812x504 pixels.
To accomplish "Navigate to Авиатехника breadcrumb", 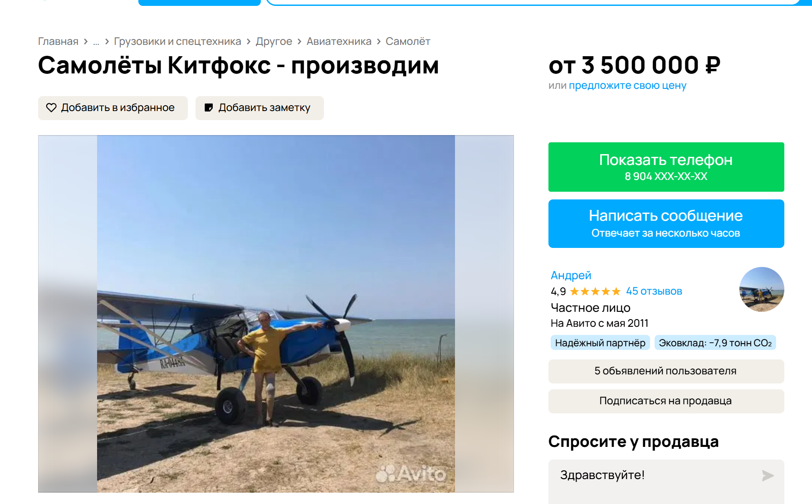I will click(x=339, y=41).
